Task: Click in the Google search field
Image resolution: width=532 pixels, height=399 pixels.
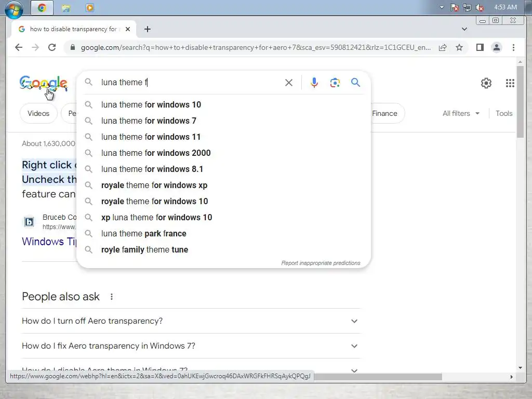Action: click(x=190, y=83)
